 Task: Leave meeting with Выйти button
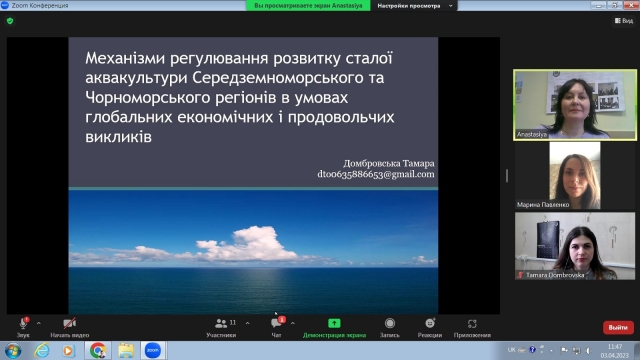pos(618,327)
